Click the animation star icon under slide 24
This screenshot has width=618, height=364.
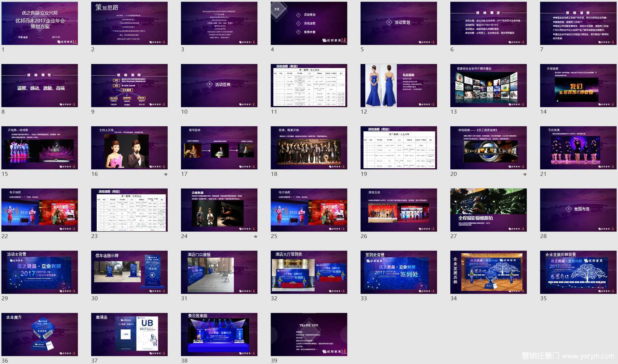click(256, 236)
